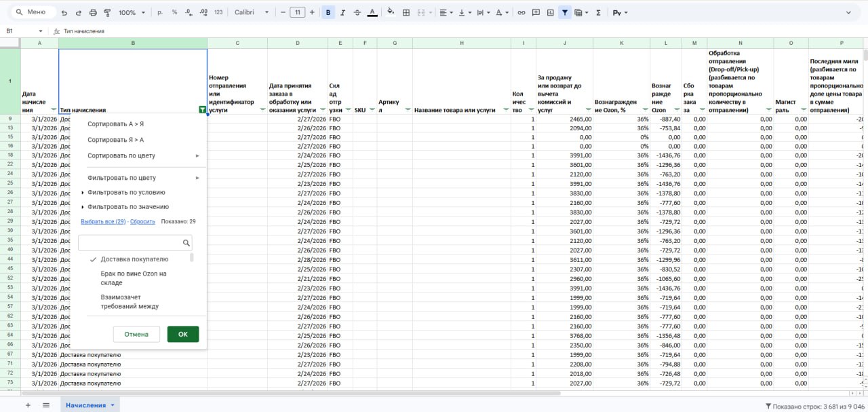Click the filter values search field
The width and height of the screenshot is (868, 412).
pyautogui.click(x=130, y=242)
